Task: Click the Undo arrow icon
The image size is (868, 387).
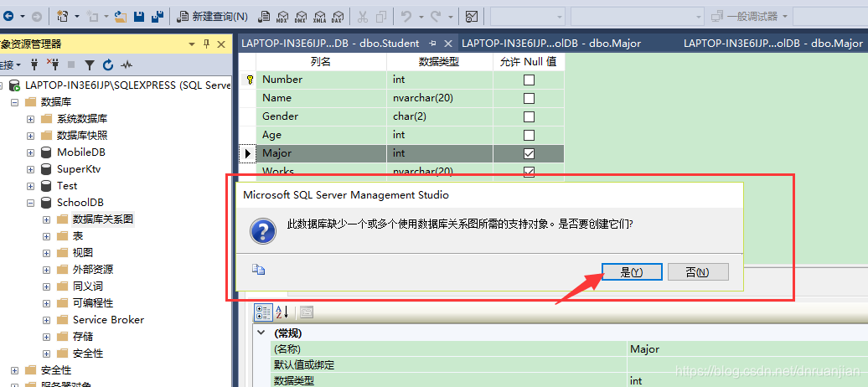Action: point(407,17)
